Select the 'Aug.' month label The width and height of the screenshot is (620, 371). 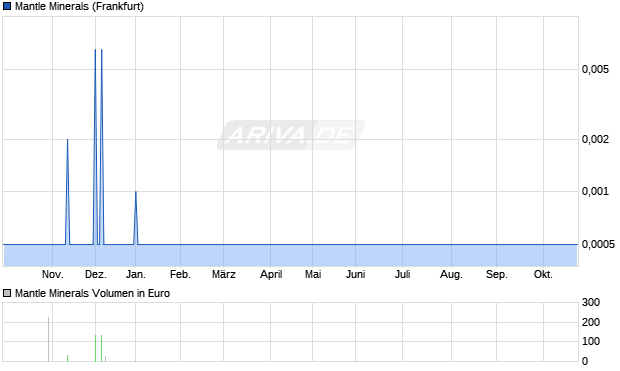451,274
